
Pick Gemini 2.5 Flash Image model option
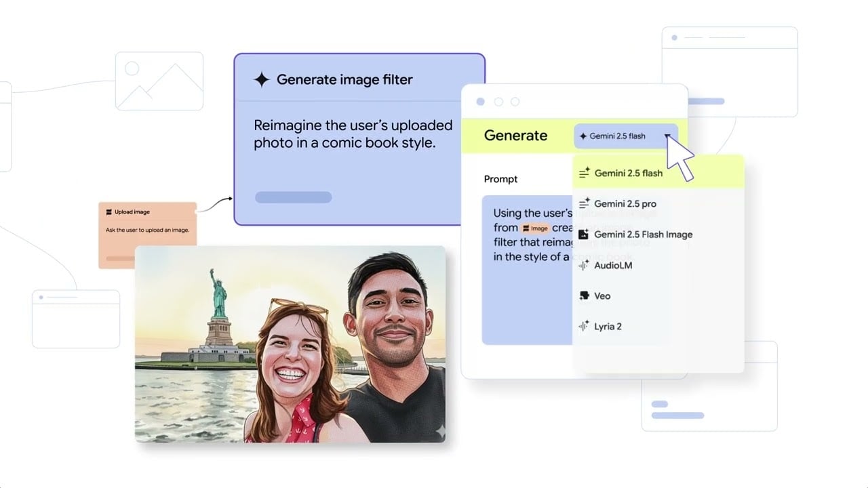click(658, 235)
